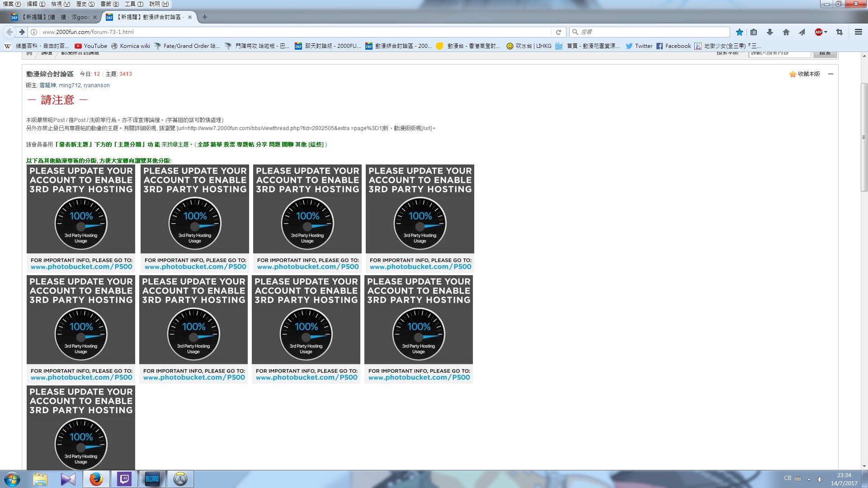
Task: Collapse forum header with minus icon
Action: pyautogui.click(x=830, y=74)
